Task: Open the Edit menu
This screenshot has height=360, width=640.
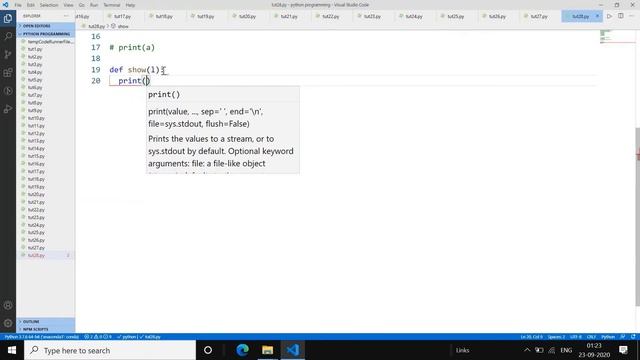Action: pyautogui.click(x=31, y=5)
